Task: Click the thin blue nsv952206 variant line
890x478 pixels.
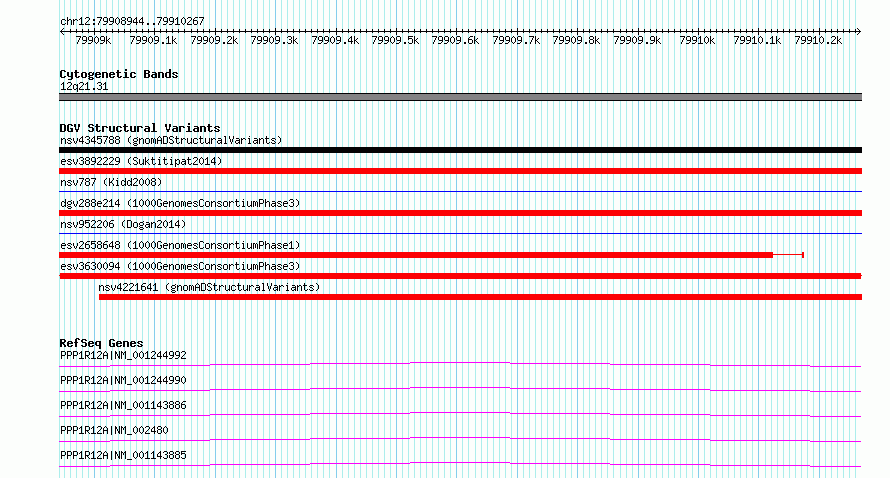Action: (460, 233)
